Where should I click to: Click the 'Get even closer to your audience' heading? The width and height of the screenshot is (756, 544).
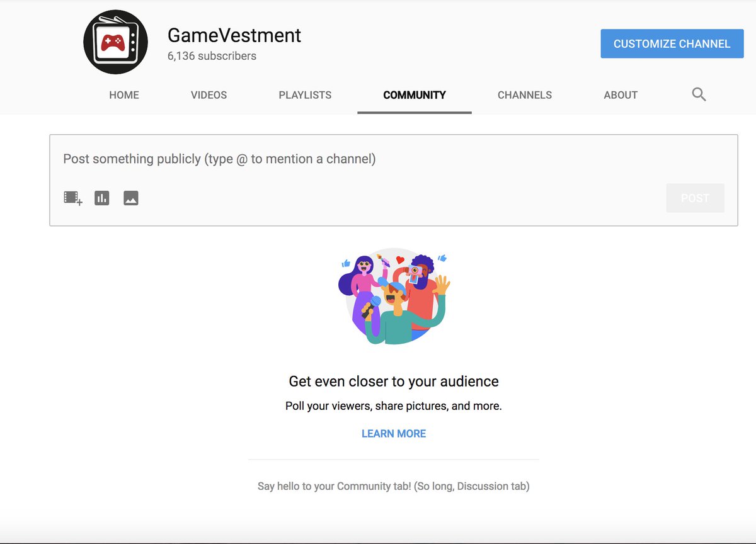click(394, 381)
